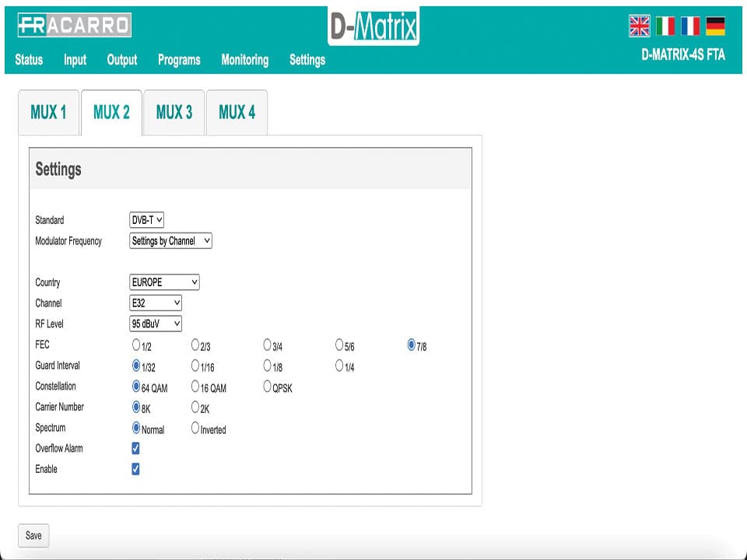
Task: Select Guard Interval 1/8
Action: [267, 366]
